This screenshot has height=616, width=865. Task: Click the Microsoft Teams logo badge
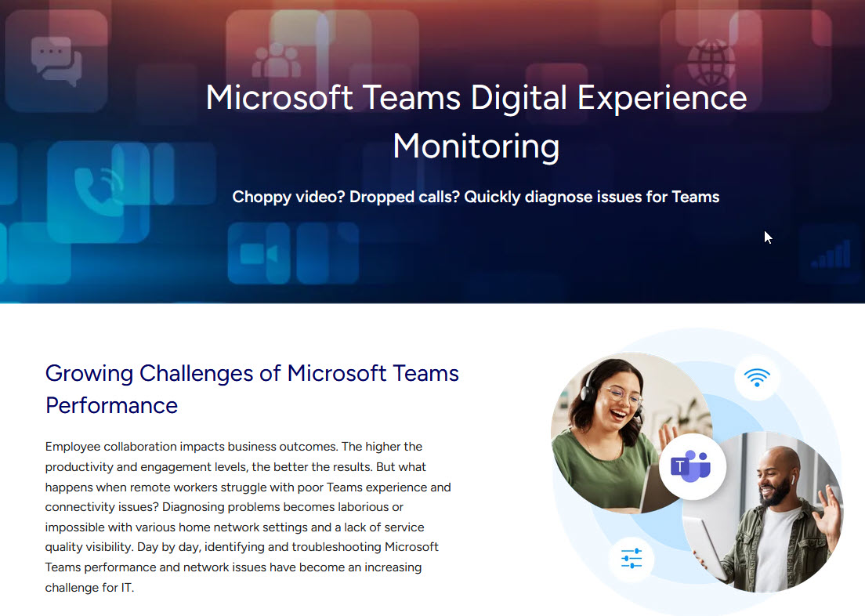click(x=692, y=466)
